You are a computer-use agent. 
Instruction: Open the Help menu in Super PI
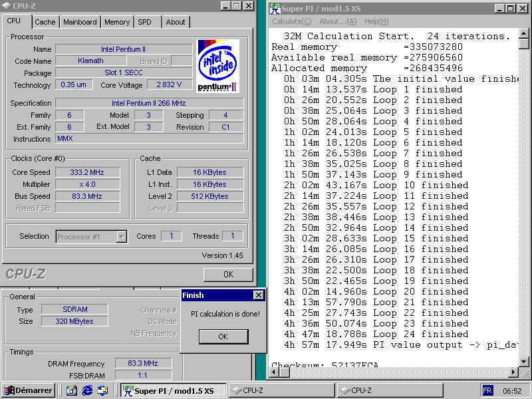click(376, 21)
